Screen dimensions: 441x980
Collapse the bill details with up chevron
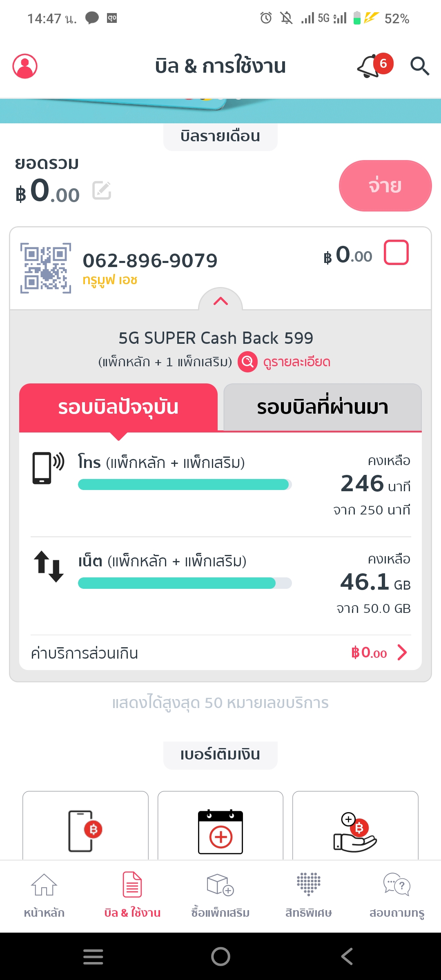click(x=220, y=301)
